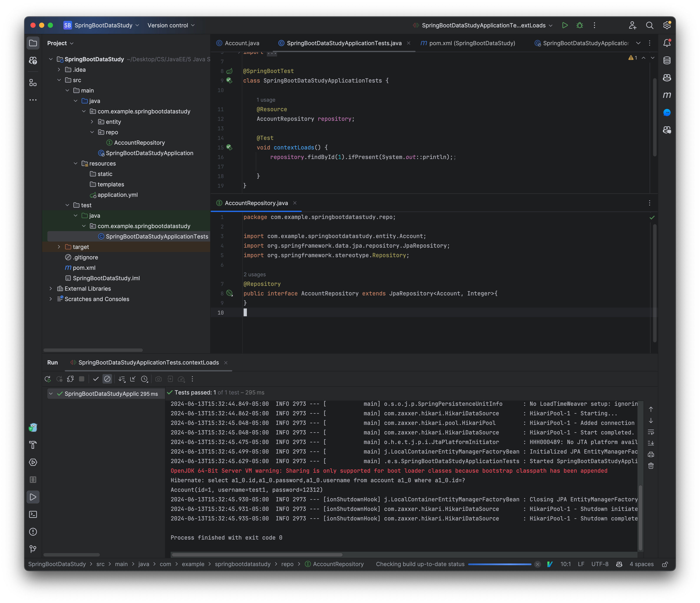Toggle show passed tests checkmark
Image resolution: width=700 pixels, height=603 pixels.
tap(96, 379)
